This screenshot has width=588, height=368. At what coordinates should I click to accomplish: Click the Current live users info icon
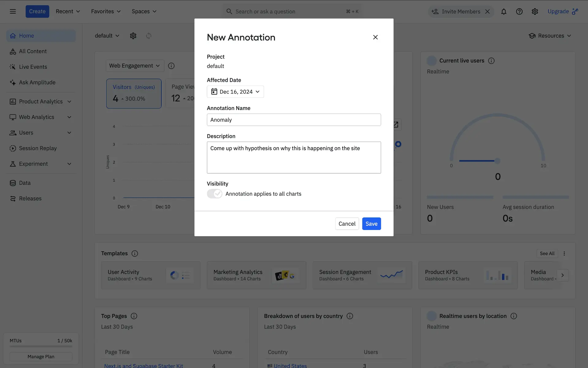pos(491,61)
